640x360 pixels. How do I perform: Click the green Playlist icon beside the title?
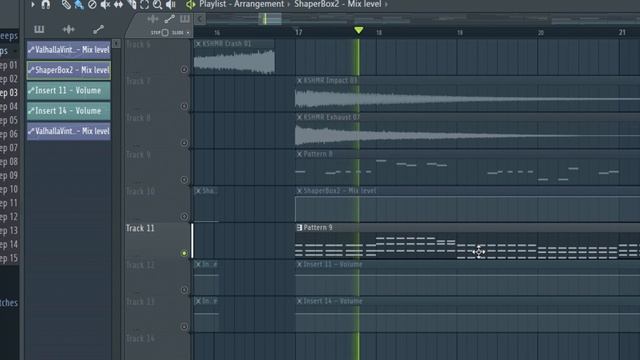tap(191, 4)
